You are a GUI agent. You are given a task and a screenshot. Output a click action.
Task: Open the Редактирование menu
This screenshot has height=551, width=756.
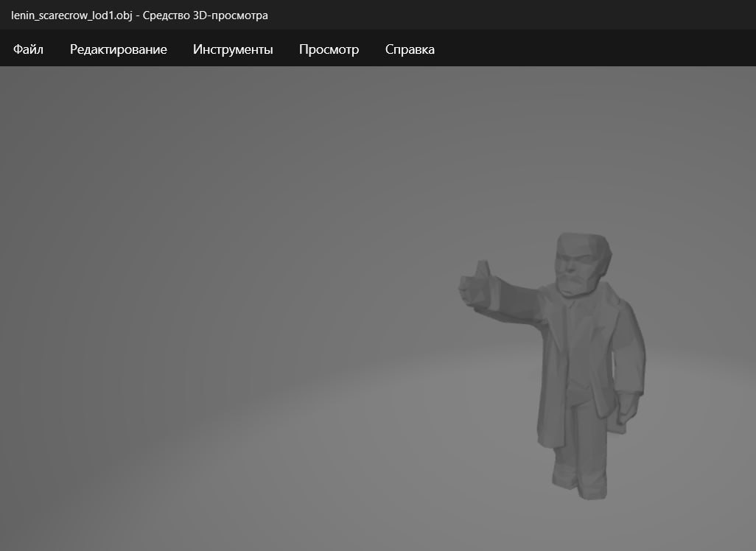(x=118, y=49)
